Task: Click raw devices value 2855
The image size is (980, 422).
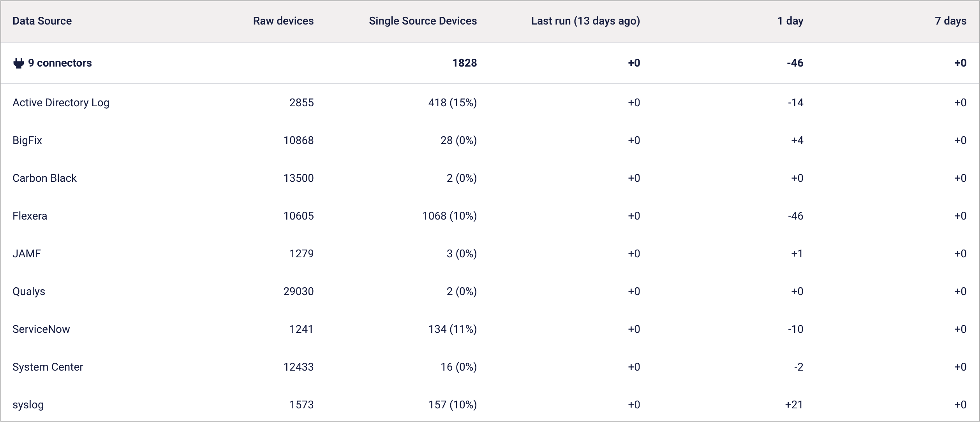Action: coord(301,103)
